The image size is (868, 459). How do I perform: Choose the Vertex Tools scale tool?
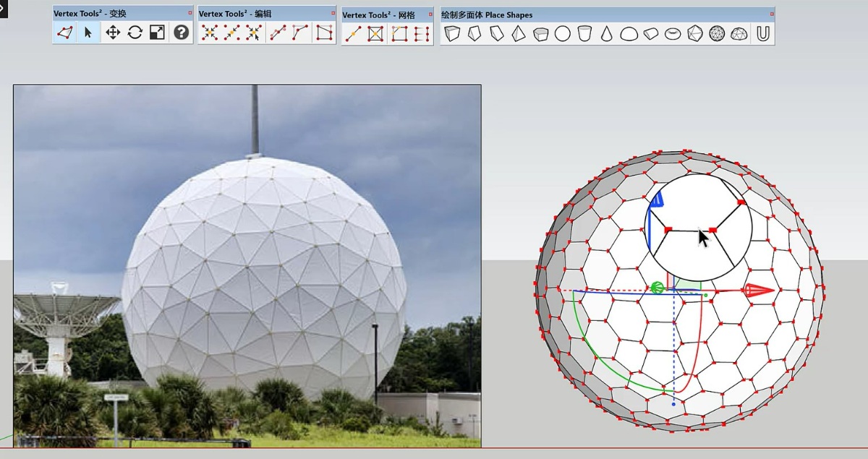pyautogui.click(x=158, y=33)
